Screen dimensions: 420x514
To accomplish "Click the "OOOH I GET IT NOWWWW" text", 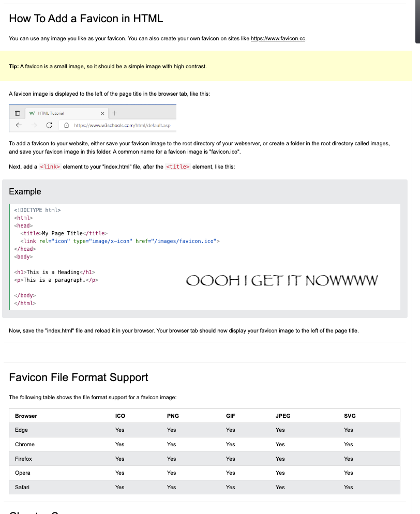I will click(x=282, y=281).
